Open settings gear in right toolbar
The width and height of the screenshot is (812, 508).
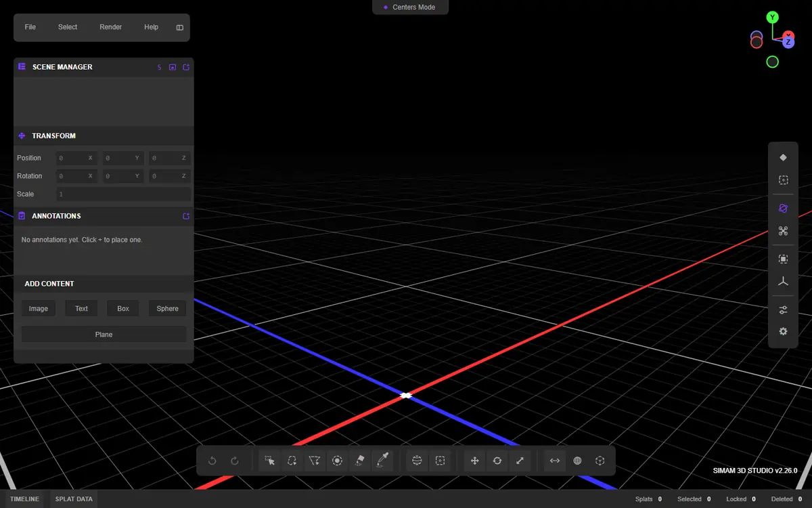click(x=783, y=332)
